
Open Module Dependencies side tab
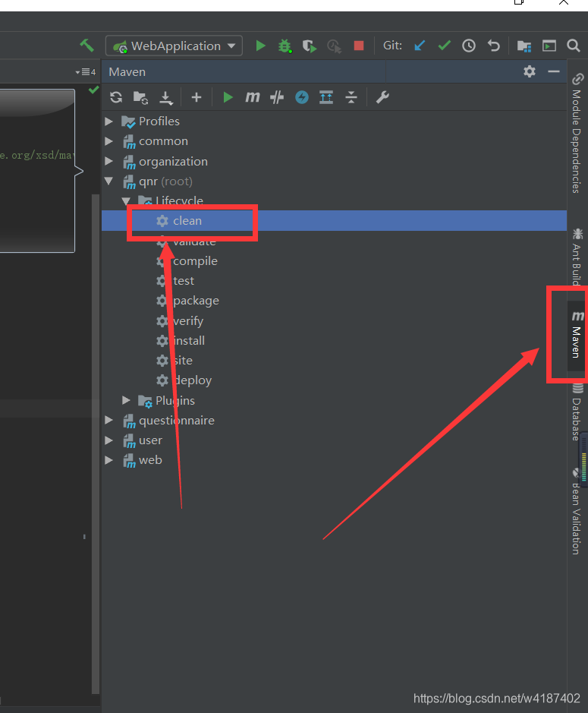[x=577, y=133]
